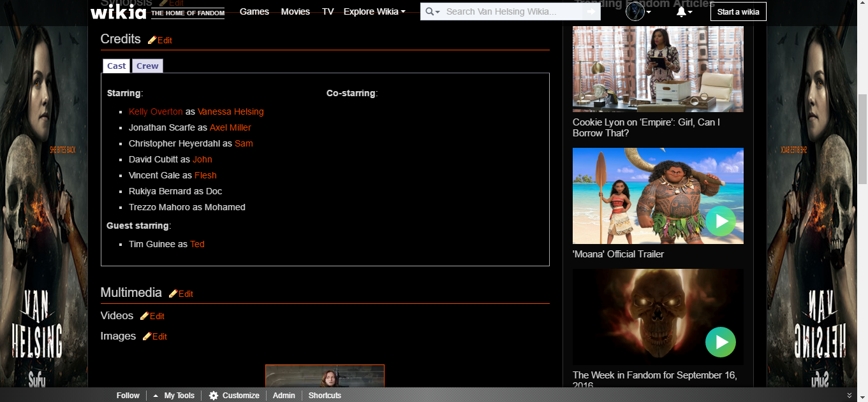Open Shortcuts in the bottom toolbar
The image size is (868, 402).
coord(325,396)
